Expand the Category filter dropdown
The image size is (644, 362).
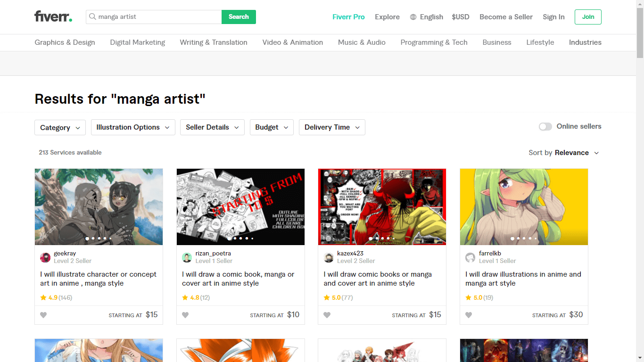(x=60, y=127)
